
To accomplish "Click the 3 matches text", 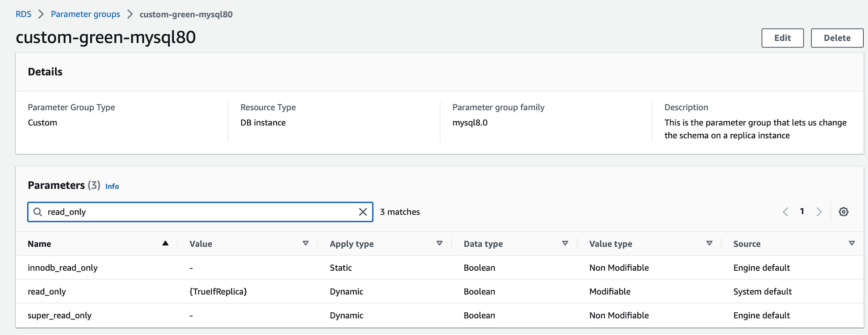I will [x=400, y=212].
